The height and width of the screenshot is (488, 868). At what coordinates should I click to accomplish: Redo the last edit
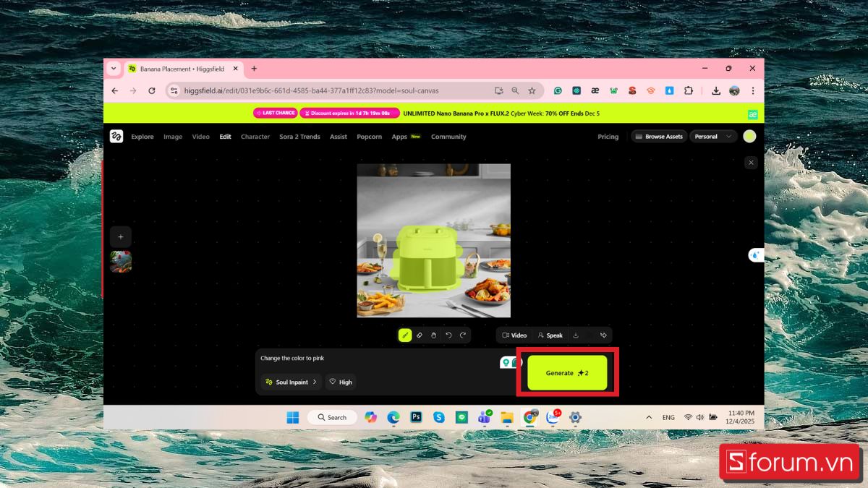[x=463, y=335]
